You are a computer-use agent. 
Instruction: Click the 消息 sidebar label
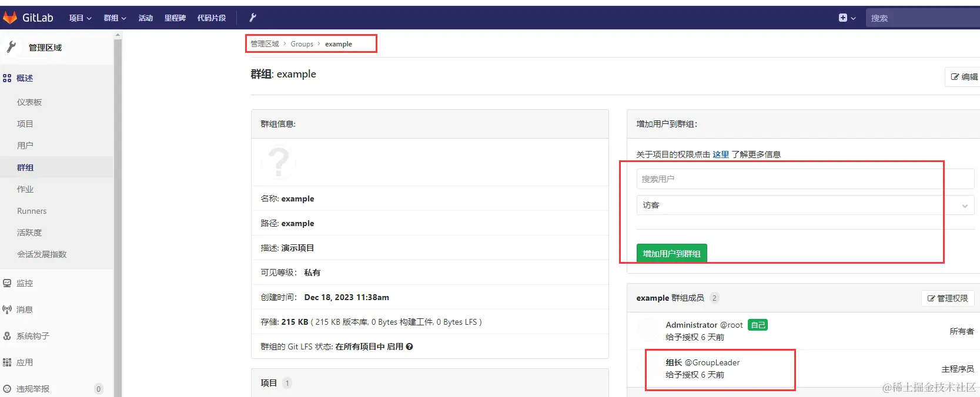(x=25, y=309)
